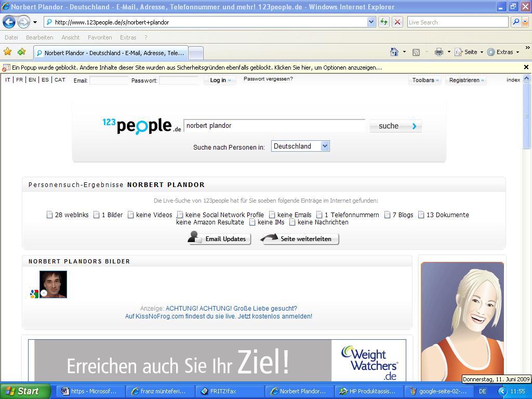532x399 pixels.
Task: Click the RSS feeds icon
Action: click(x=416, y=52)
